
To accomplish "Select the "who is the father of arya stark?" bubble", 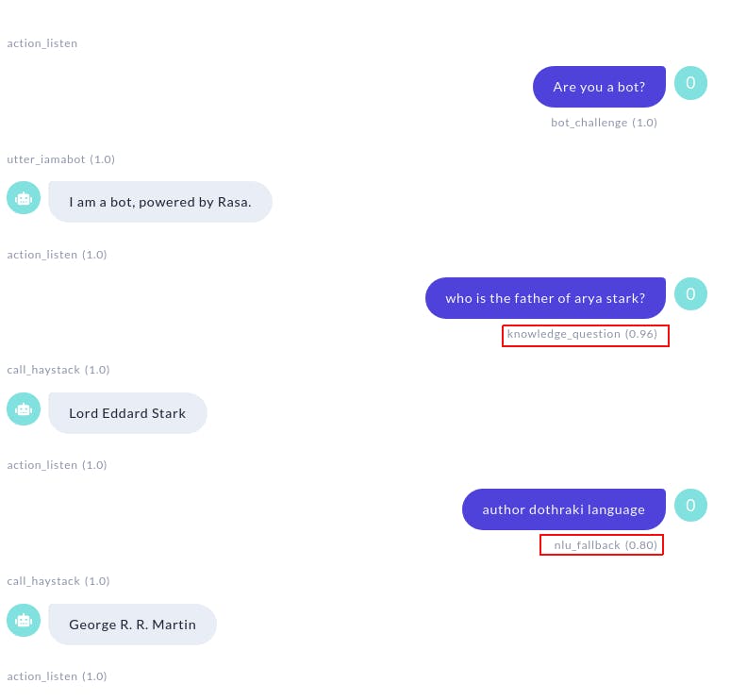I will point(545,298).
